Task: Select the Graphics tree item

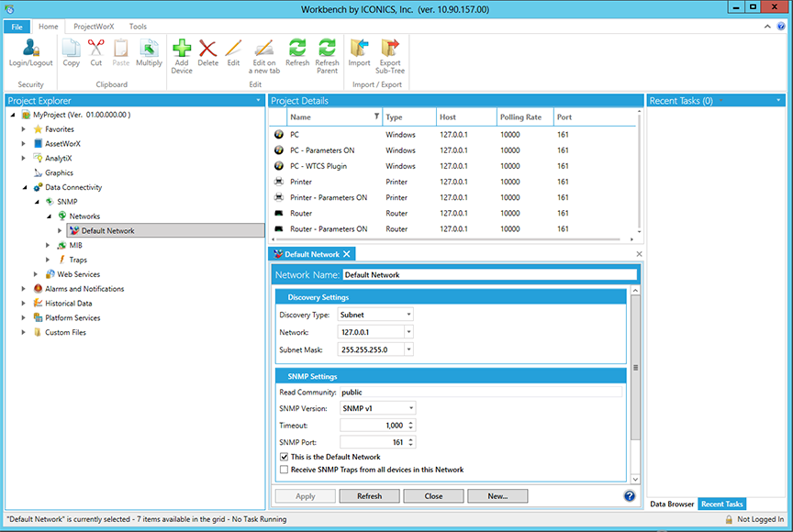Action: click(59, 172)
